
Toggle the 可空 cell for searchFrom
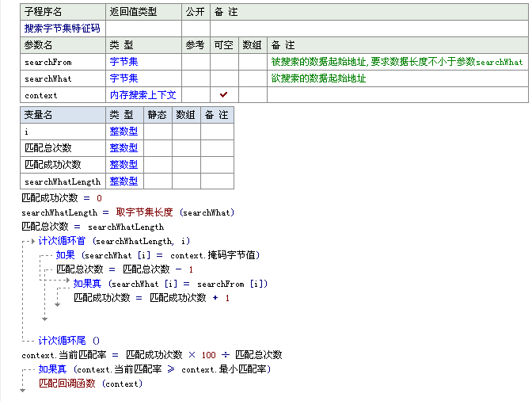coord(224,62)
